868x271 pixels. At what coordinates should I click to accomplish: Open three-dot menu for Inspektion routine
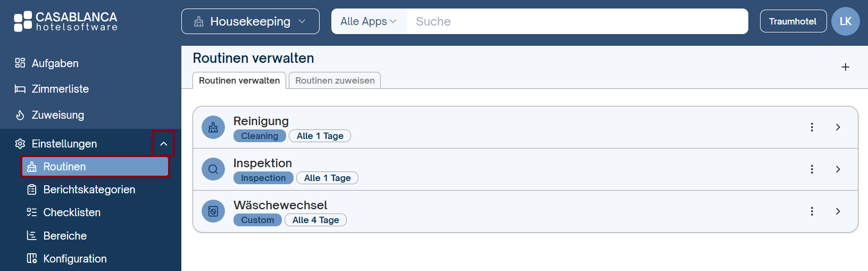812,169
